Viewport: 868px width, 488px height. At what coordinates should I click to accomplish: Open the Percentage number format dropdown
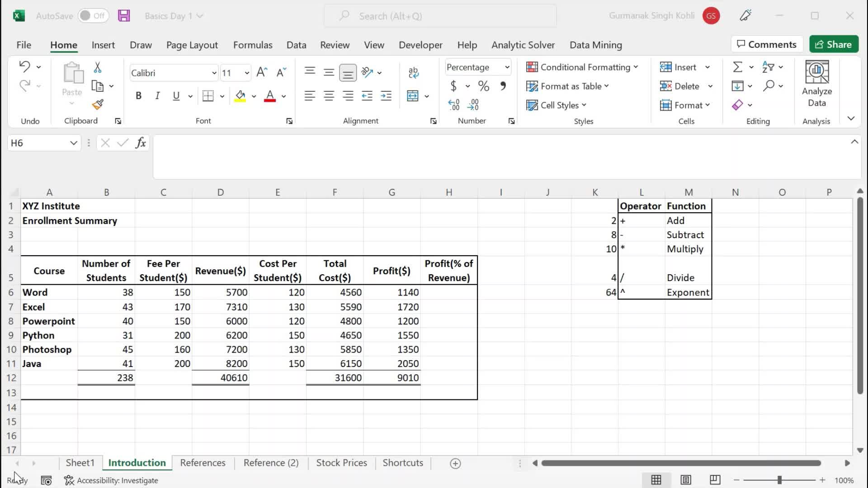tap(507, 67)
